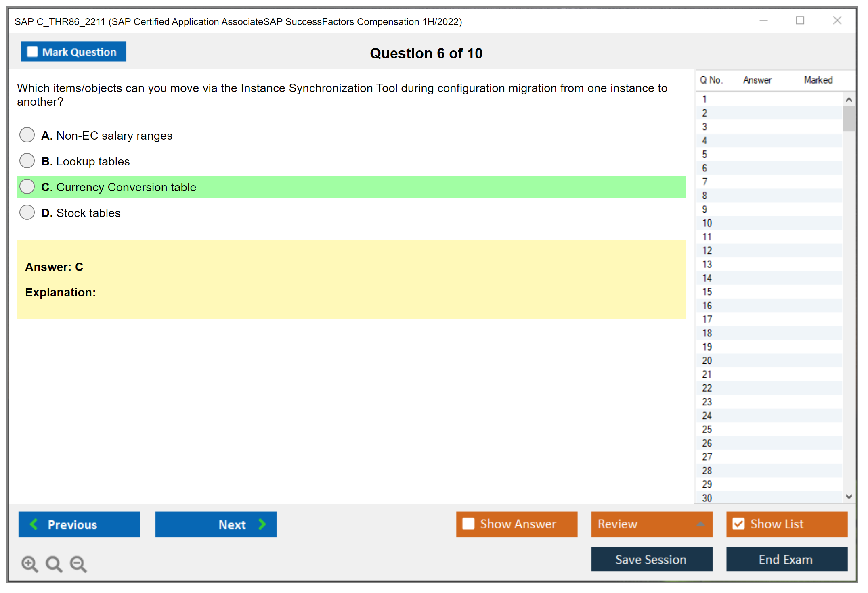Viewport: 868px width, 593px height.
Task: Click the End Exam button
Action: pyautogui.click(x=786, y=559)
